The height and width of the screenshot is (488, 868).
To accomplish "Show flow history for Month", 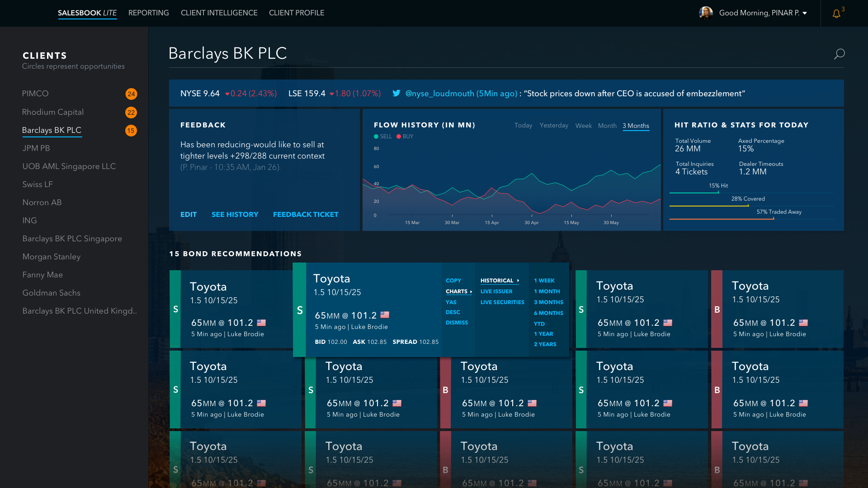I will pyautogui.click(x=607, y=126).
